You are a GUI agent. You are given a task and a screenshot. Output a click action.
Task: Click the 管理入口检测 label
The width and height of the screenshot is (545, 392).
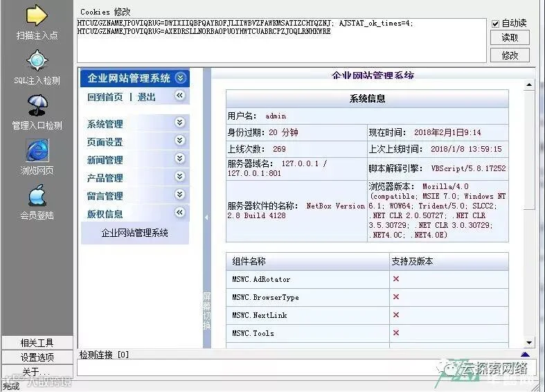37,125
